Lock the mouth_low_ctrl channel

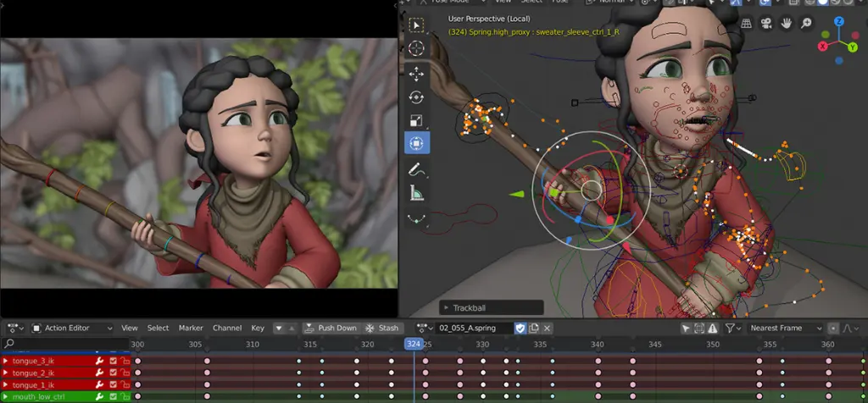[125, 397]
